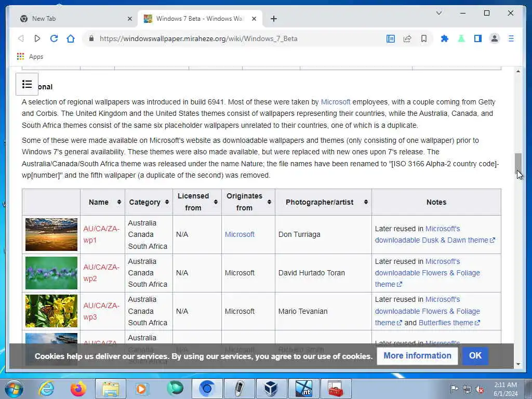Follow the Microsoft link in paragraph

336,102
